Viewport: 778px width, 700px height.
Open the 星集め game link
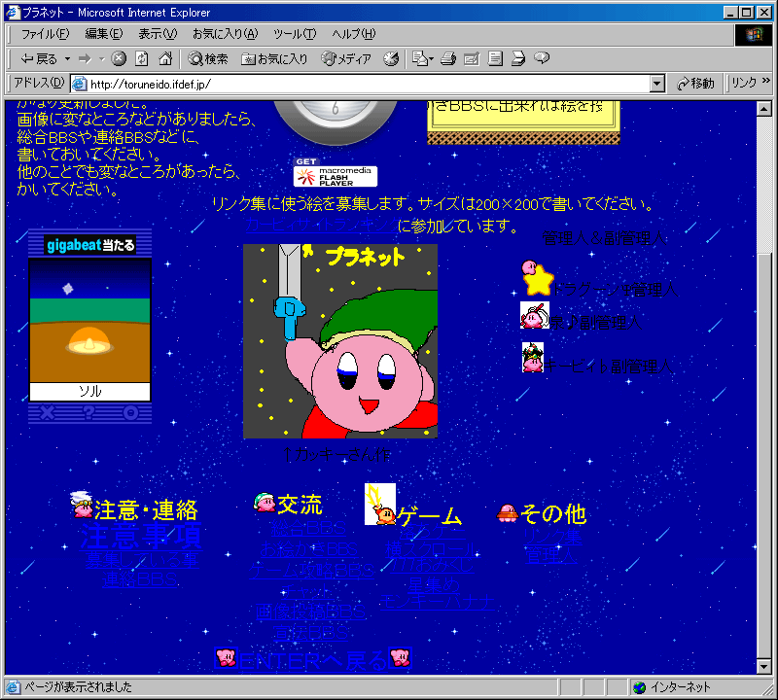pyautogui.click(x=434, y=585)
